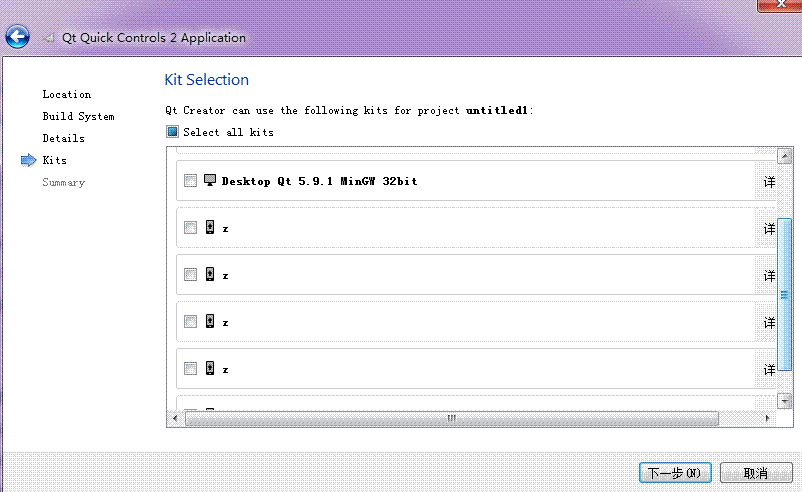The width and height of the screenshot is (802, 492).
Task: Click the blue current-step arrow beside Kits
Action: [29, 161]
